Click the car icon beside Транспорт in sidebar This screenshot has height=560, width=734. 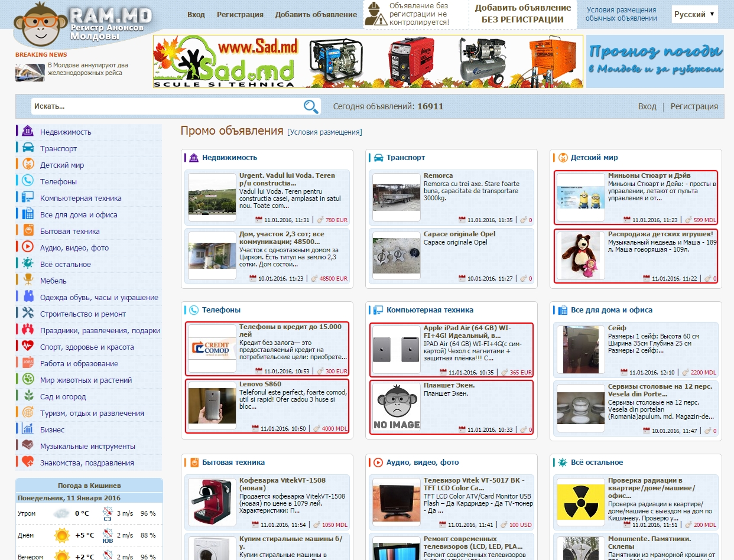[28, 148]
